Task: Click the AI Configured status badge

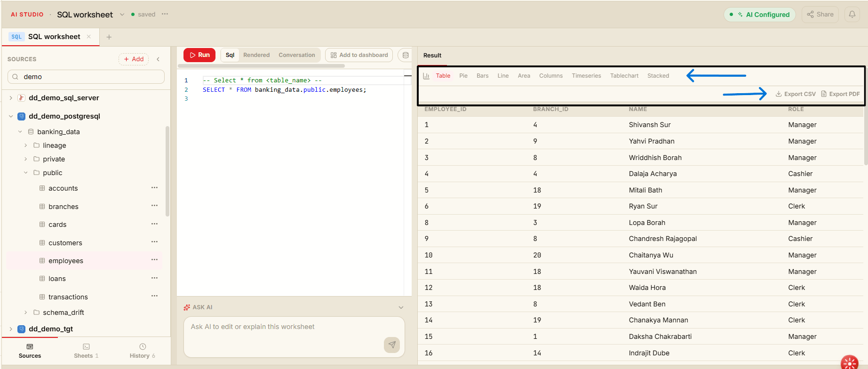Action: click(x=759, y=15)
